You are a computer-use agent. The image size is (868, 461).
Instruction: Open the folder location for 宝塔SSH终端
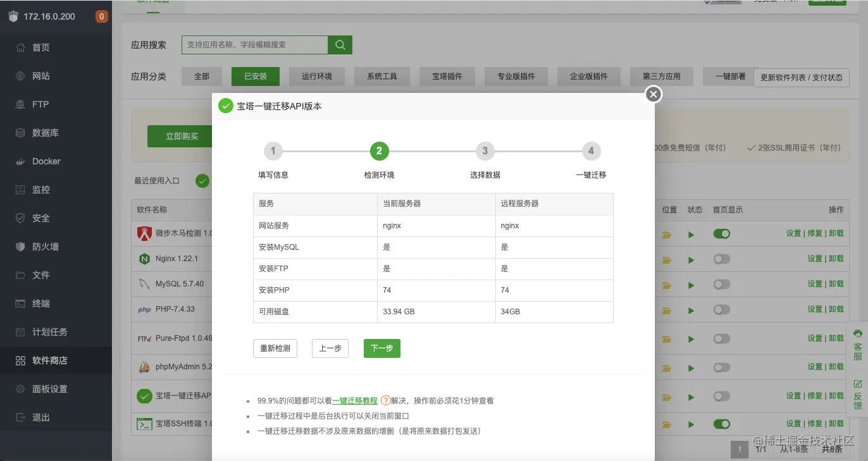point(666,424)
